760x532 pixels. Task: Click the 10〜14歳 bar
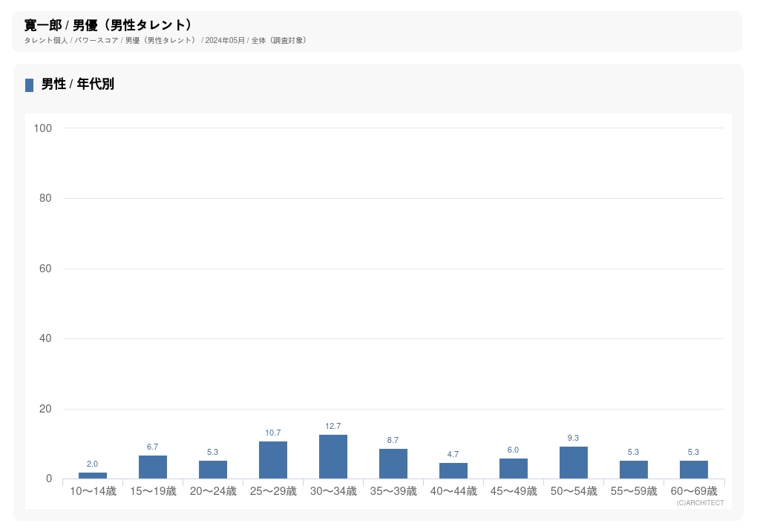[x=93, y=476]
